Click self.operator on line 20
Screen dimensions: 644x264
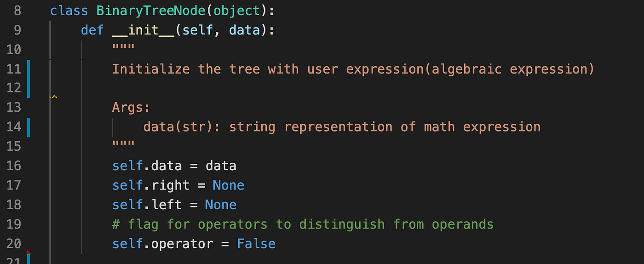pyautogui.click(x=163, y=244)
